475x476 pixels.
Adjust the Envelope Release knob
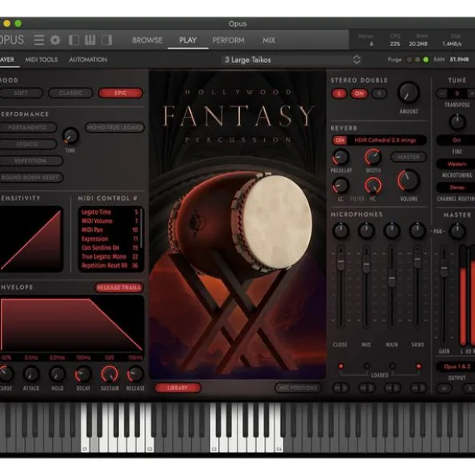135,374
